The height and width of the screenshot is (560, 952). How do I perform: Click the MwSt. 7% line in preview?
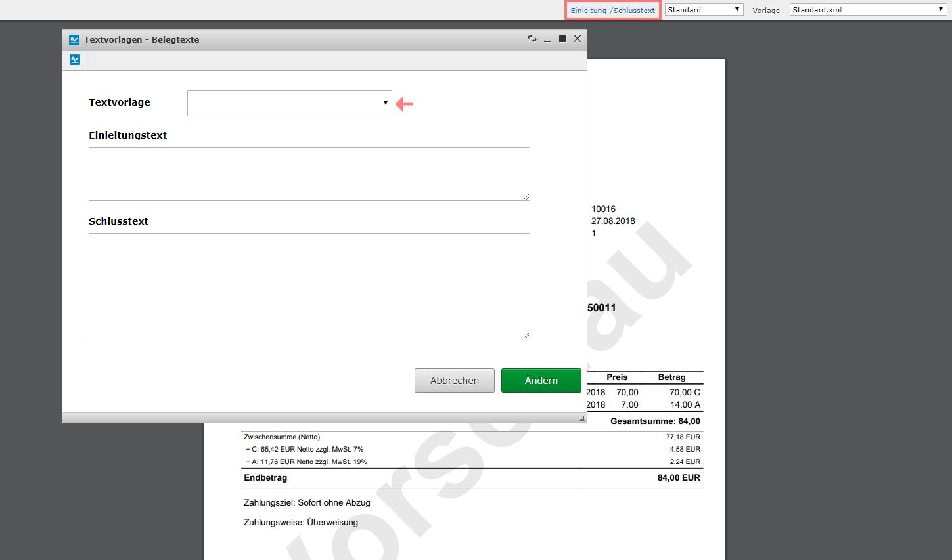305,450
